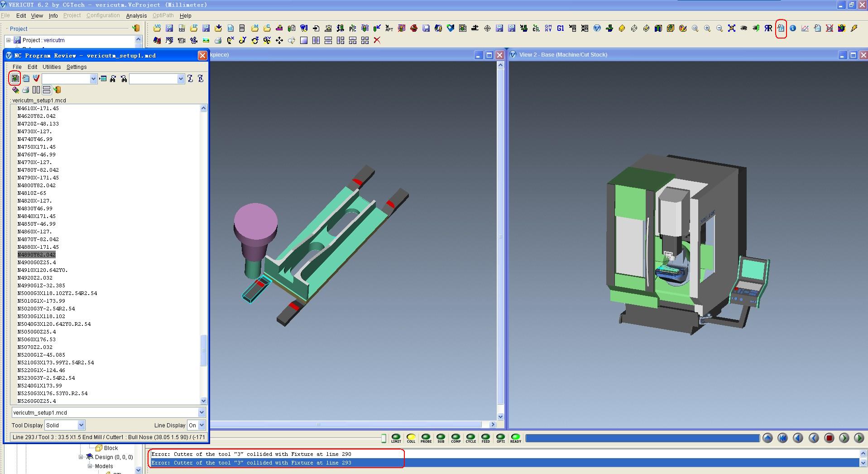
Task: Collapse the Models tree node
Action: click(90, 466)
